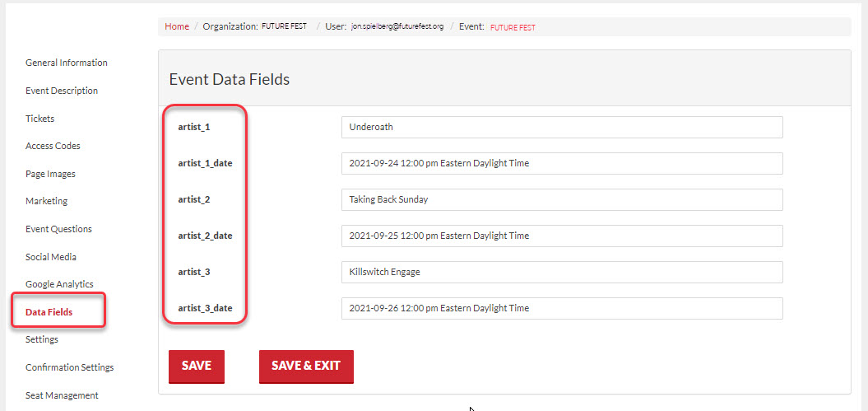Click the artist_1_date field with 2021-09-24
Screen dimensions: 868x411
[562, 163]
